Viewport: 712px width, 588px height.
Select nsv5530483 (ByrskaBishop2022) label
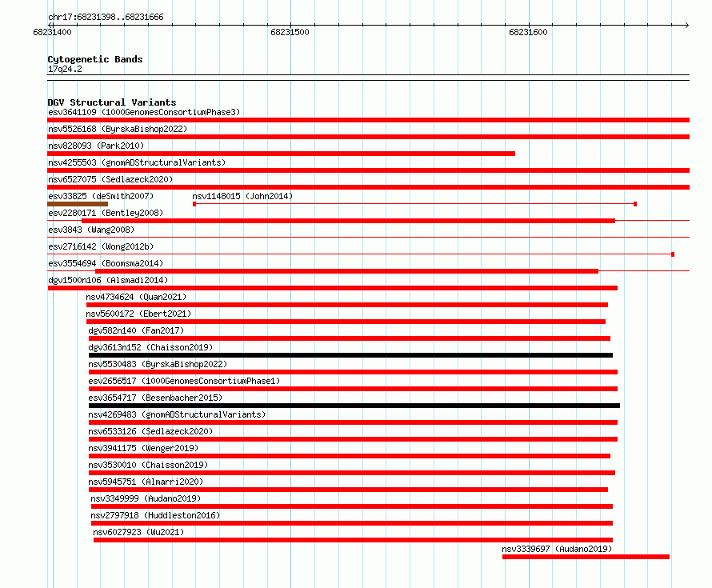click(x=158, y=364)
